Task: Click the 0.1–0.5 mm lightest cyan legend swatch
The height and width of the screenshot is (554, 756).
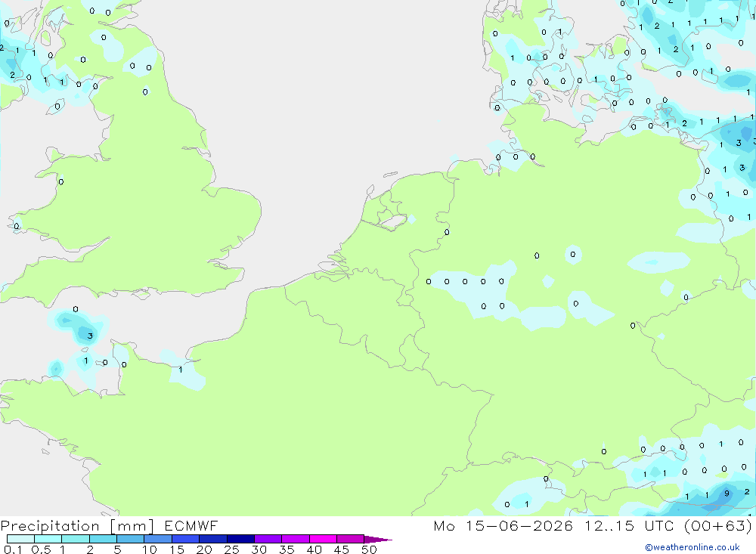Action: tap(20, 539)
